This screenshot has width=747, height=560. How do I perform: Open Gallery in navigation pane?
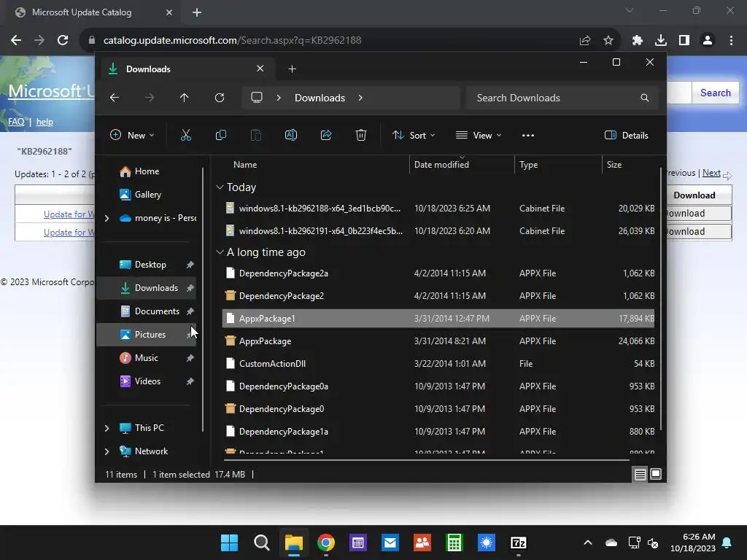click(147, 195)
